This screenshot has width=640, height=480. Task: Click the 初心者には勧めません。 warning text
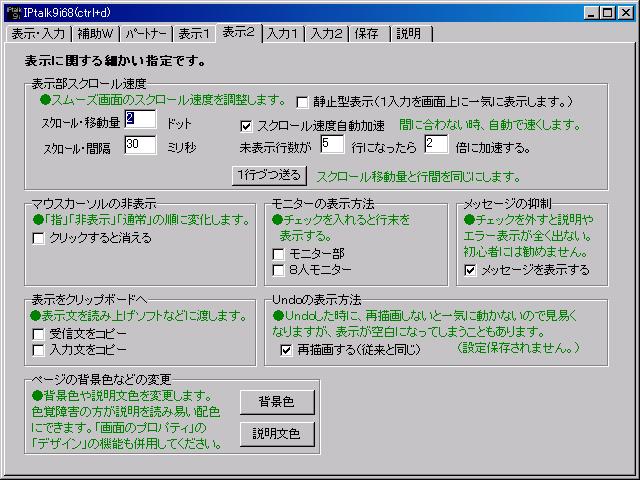tap(526, 252)
